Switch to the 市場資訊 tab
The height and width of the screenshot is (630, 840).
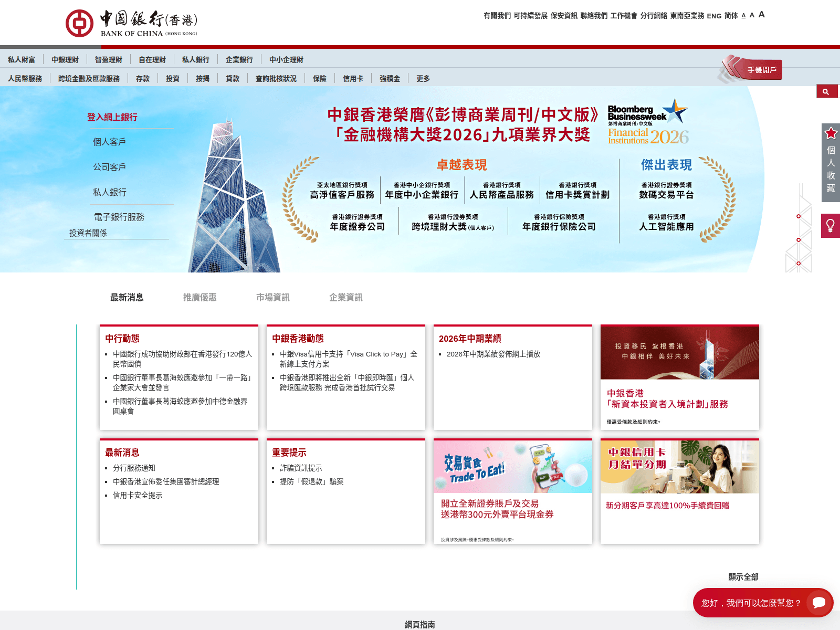[x=272, y=298]
